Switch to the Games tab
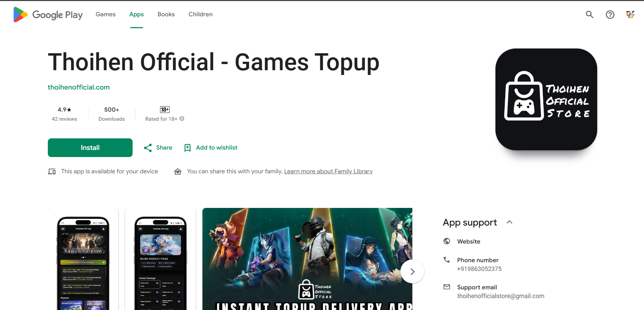 pos(105,14)
